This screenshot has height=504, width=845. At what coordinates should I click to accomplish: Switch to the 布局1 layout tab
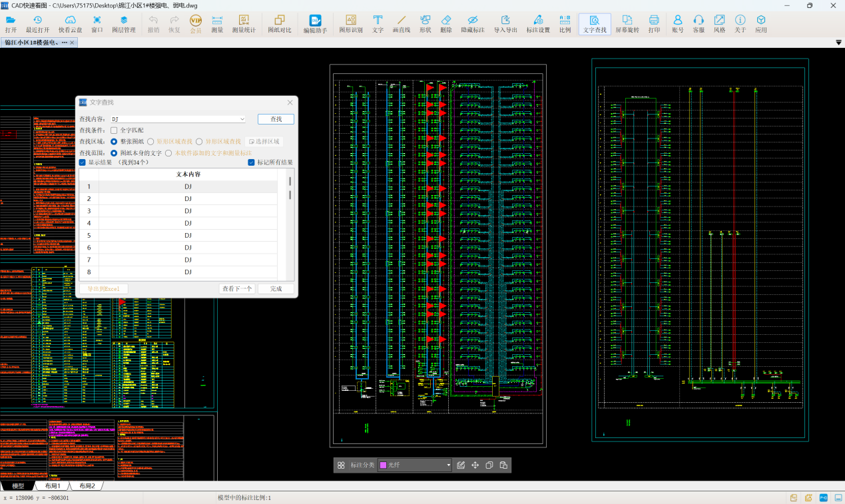tap(53, 486)
